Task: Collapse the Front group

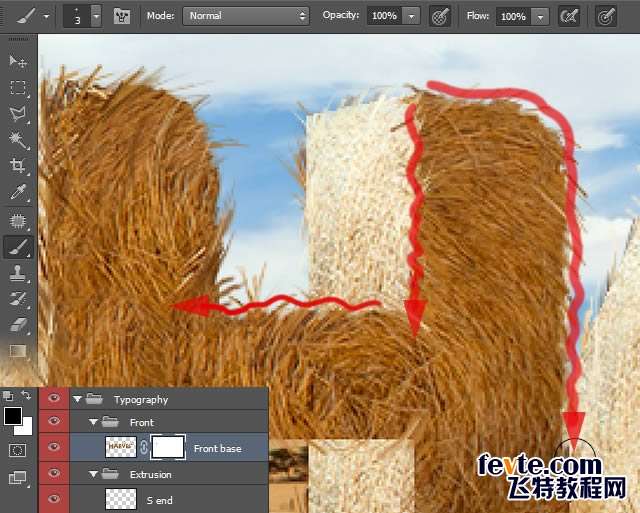Action: pos(93,422)
